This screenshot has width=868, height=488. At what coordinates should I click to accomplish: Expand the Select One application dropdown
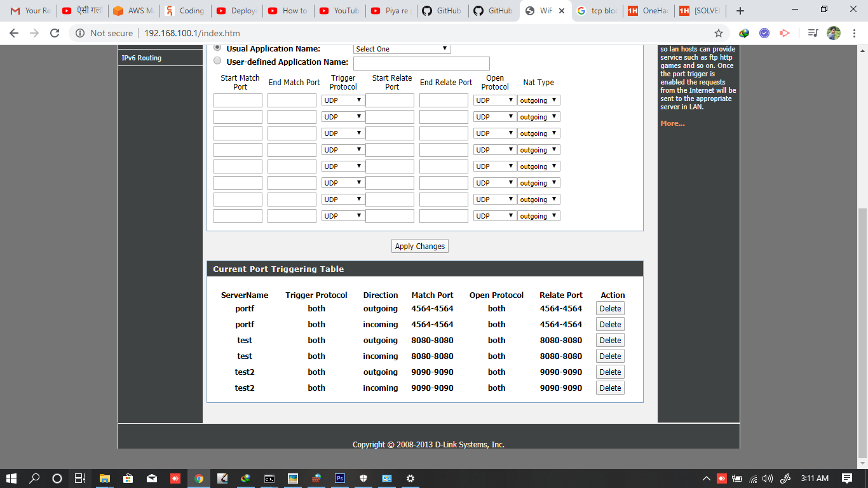pos(402,49)
